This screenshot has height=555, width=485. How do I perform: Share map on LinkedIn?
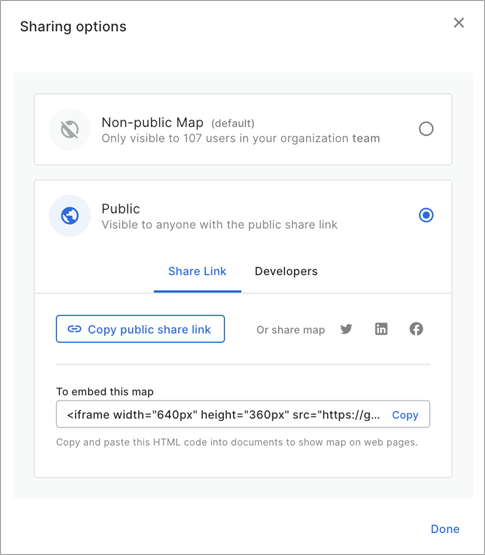[x=381, y=329]
